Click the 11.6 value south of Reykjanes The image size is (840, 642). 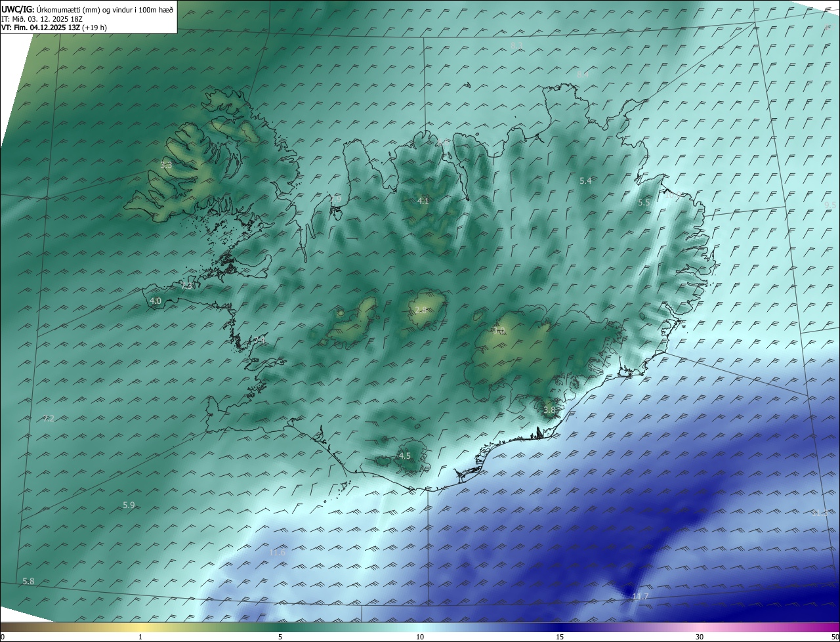point(278,553)
